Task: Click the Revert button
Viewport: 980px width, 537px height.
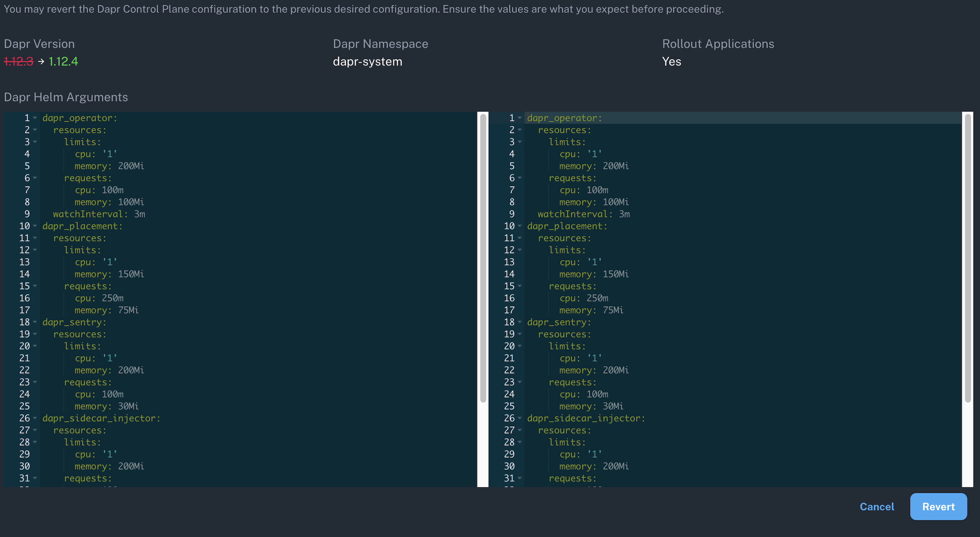Action: (938, 506)
